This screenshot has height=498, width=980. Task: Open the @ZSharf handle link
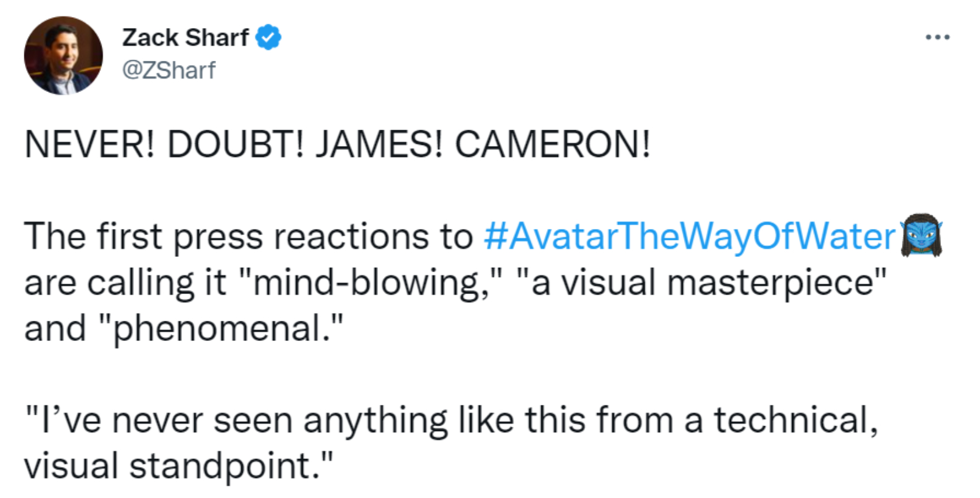coord(169,71)
